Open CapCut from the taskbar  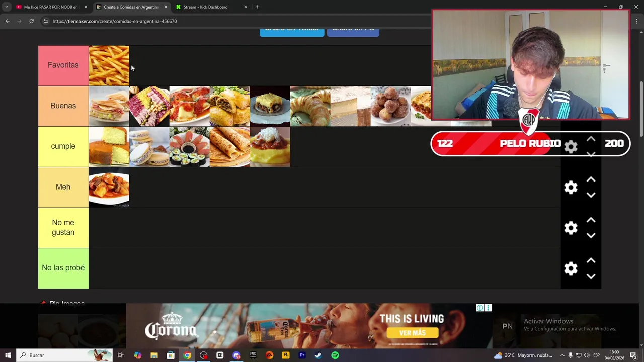(220, 355)
